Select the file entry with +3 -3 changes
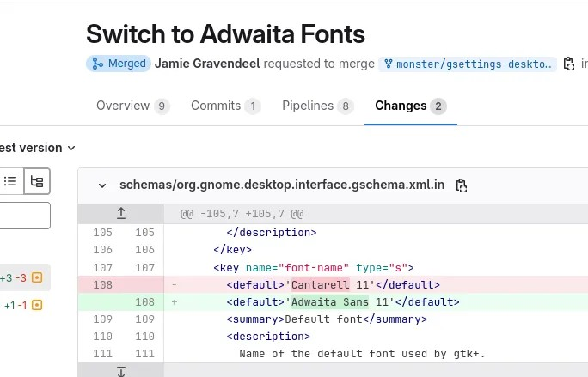 (x=25, y=277)
